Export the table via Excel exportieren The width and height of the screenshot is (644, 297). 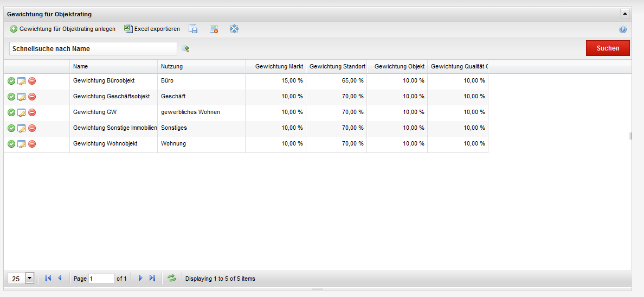[152, 29]
